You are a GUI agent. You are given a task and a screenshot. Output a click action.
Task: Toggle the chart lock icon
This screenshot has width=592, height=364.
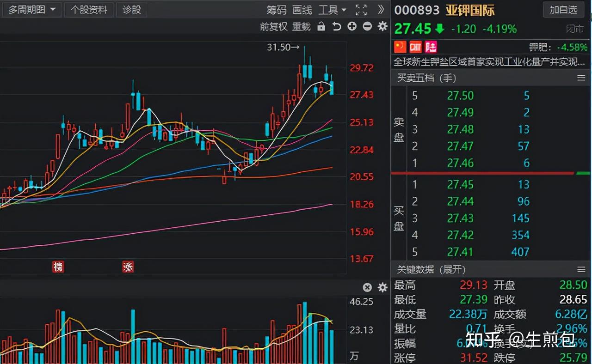coord(321,27)
